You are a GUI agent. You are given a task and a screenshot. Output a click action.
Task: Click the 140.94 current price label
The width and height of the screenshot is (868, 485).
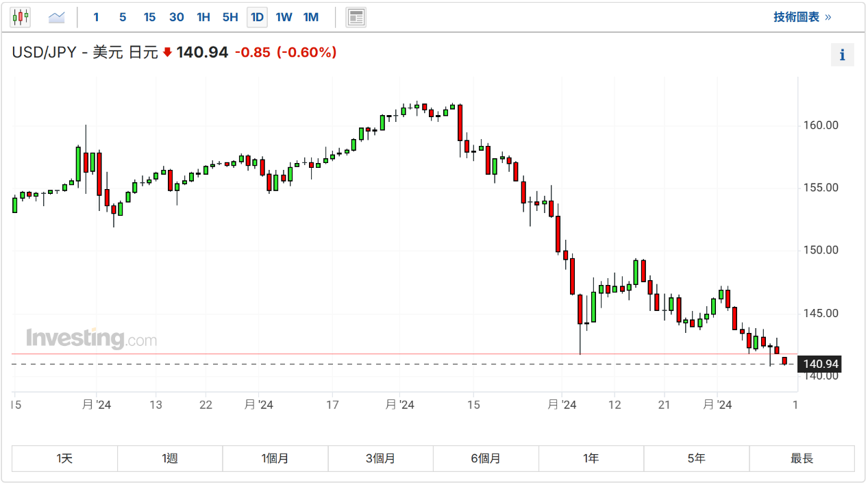(820, 364)
